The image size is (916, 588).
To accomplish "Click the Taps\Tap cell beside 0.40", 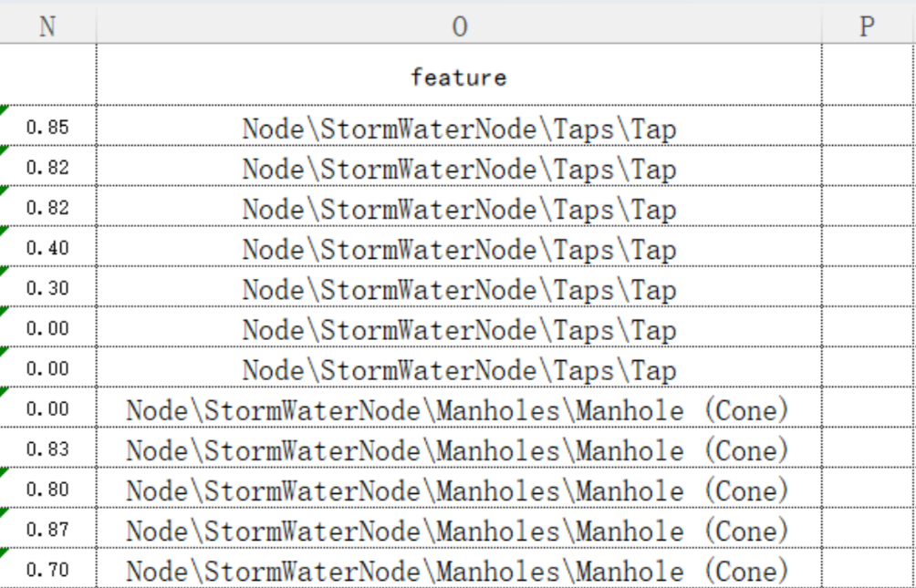I will (459, 250).
